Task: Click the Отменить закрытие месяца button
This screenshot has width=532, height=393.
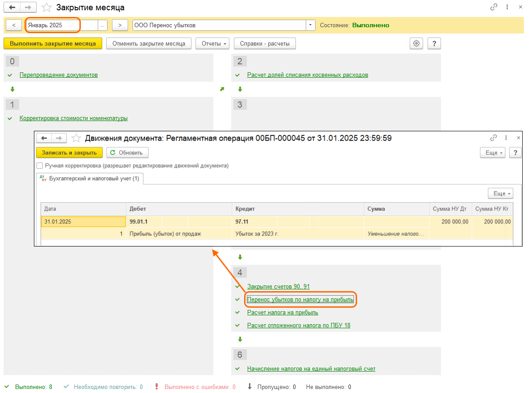Action: tap(149, 43)
